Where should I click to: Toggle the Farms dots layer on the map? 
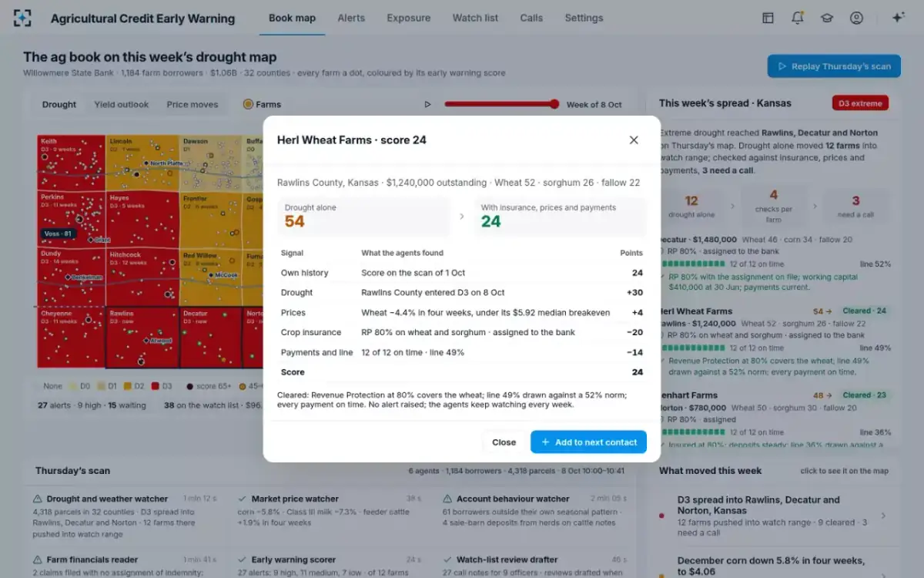coord(262,105)
